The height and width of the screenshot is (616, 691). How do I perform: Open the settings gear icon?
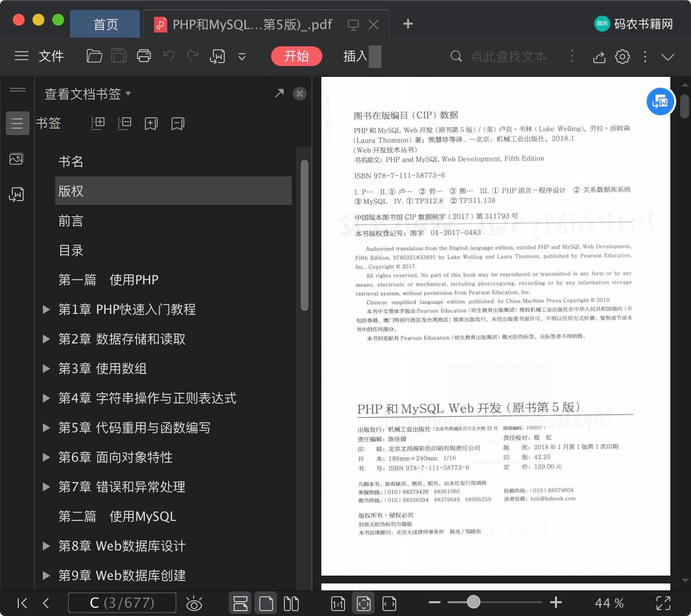pyautogui.click(x=622, y=57)
